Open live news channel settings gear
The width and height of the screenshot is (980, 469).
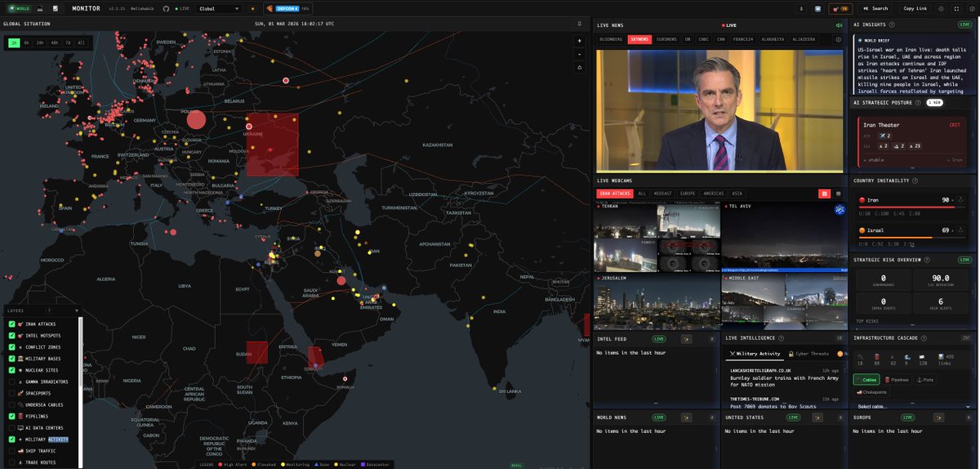(838, 38)
